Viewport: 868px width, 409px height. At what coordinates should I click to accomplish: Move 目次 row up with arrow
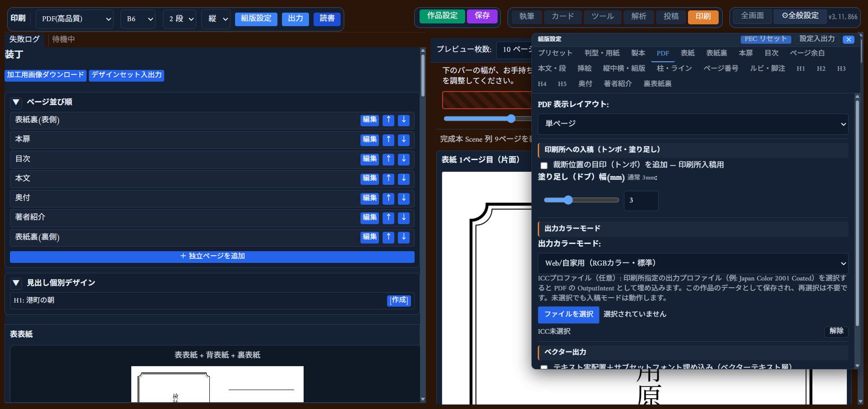[x=388, y=159]
